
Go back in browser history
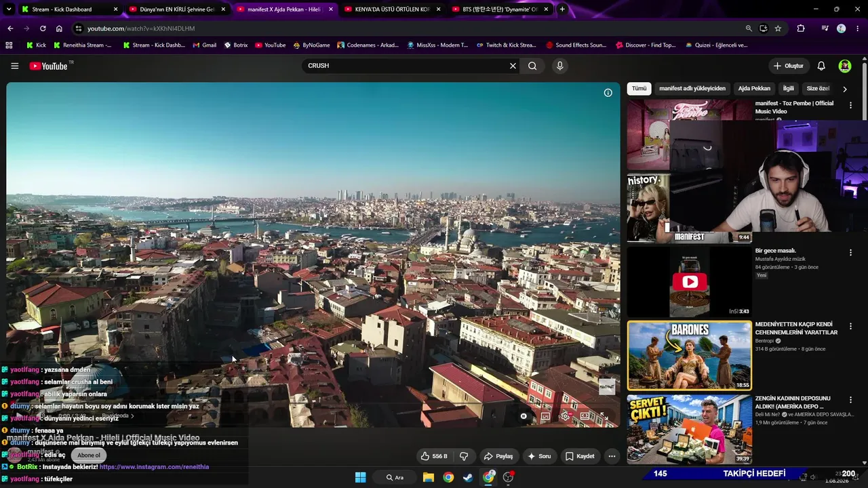click(10, 28)
